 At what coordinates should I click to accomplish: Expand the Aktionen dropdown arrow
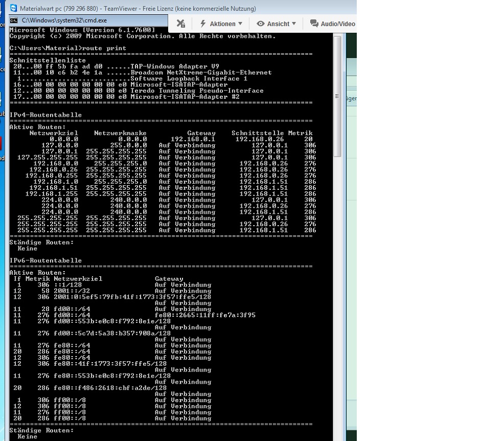(240, 24)
